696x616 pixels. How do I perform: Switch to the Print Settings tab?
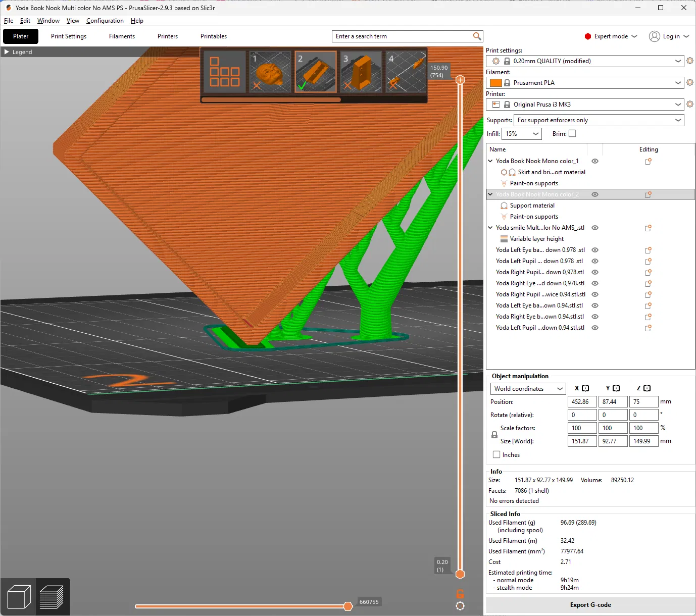(x=69, y=36)
